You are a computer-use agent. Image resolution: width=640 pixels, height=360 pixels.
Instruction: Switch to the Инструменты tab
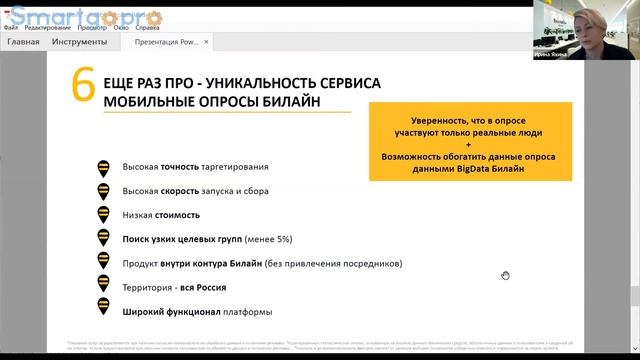coord(79,42)
